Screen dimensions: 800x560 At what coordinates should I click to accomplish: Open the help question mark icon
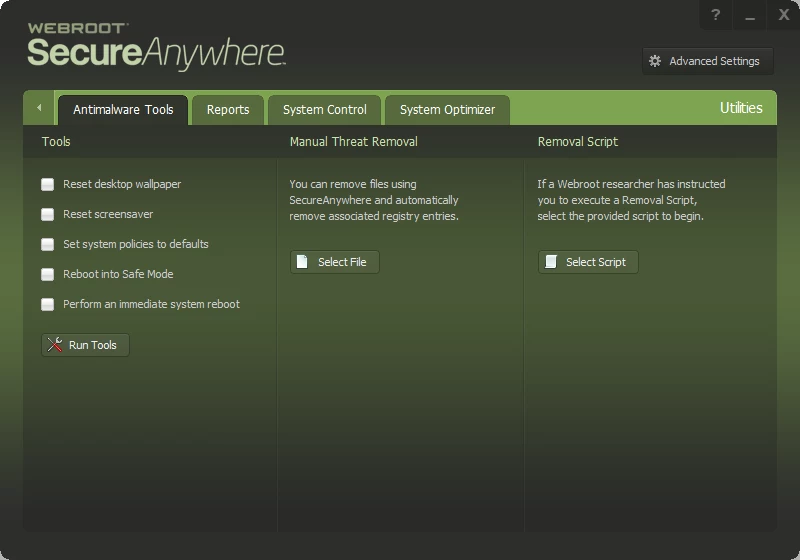[715, 15]
